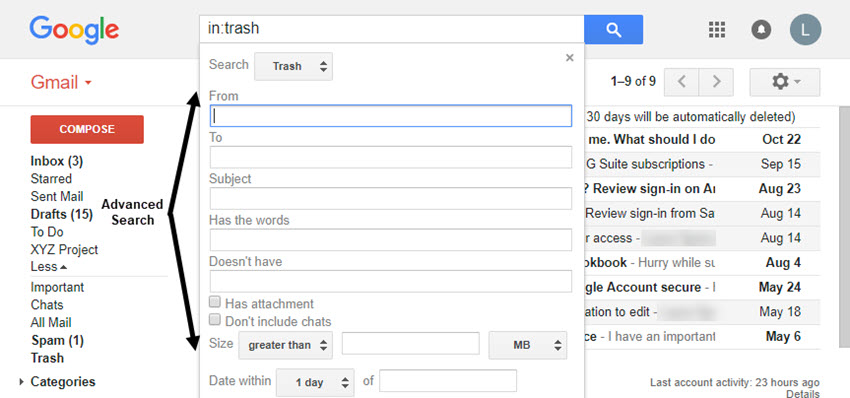The width and height of the screenshot is (850, 398).
Task: Click the Size value input field
Action: (x=410, y=344)
